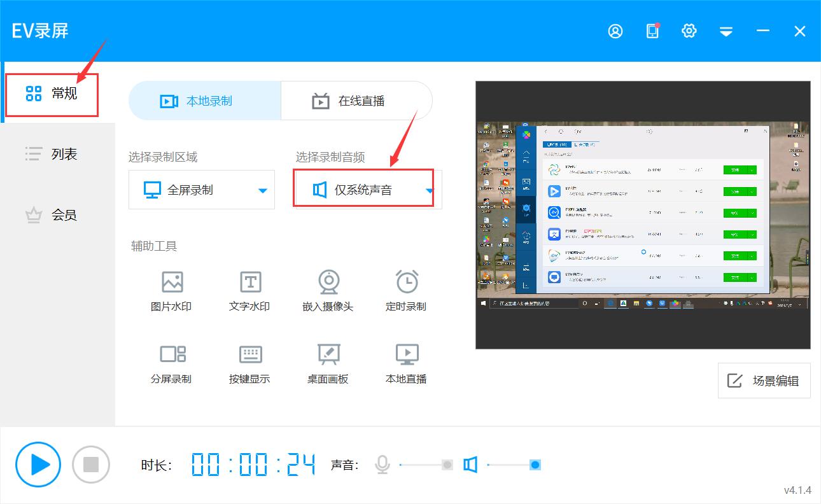Expand the 仅系统声音 audio dropdown
This screenshot has width=821, height=504.
368,190
